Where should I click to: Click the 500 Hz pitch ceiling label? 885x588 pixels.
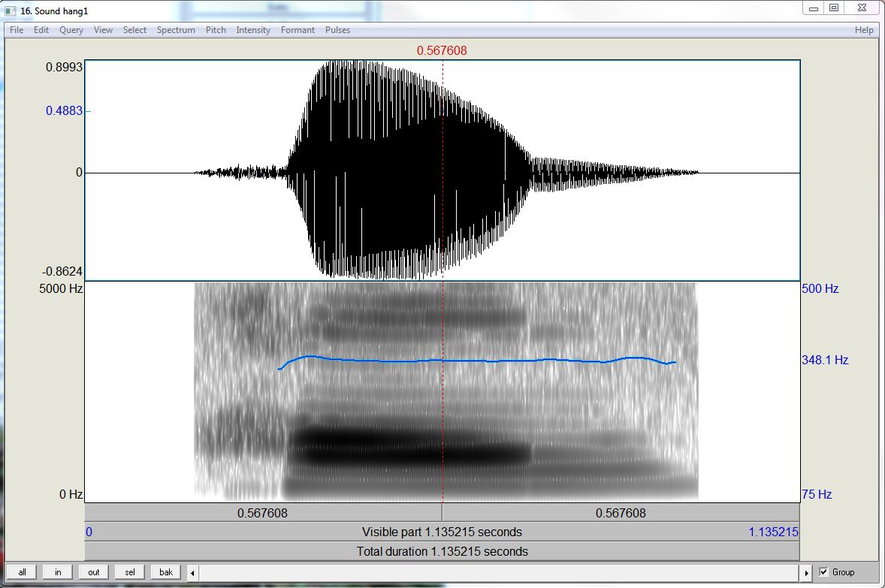click(820, 289)
